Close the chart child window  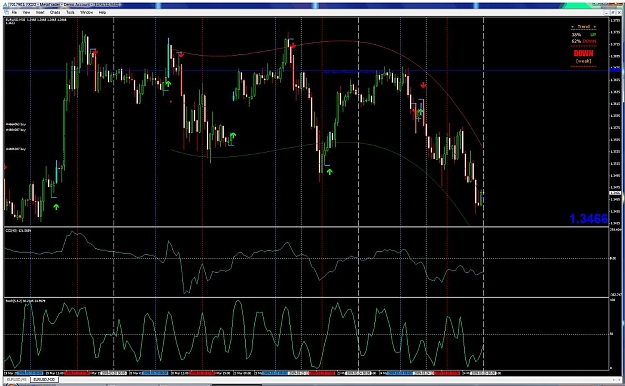pos(619,12)
